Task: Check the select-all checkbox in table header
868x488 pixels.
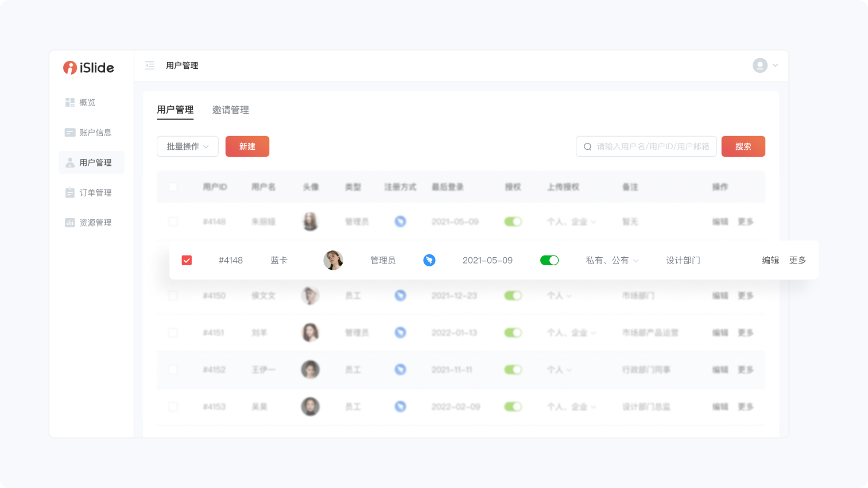Action: pos(173,187)
